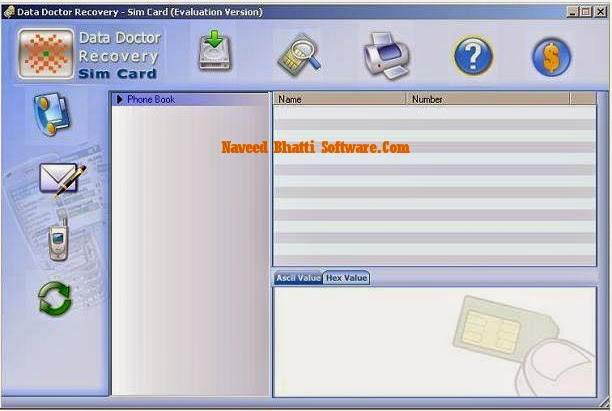Minimize the Data Doctor Recovery window
The width and height of the screenshot is (612, 411).
[572, 12]
